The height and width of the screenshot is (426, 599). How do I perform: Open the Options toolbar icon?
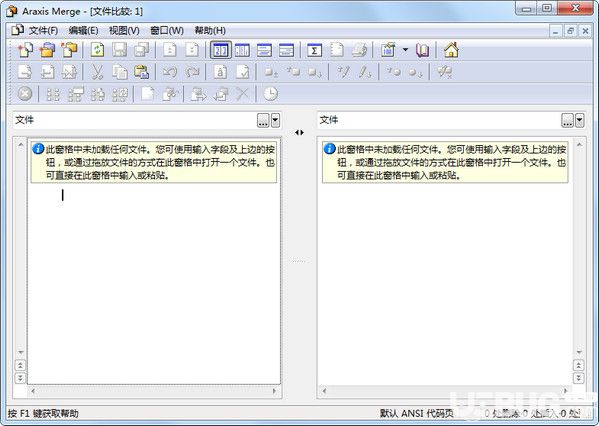(388, 50)
